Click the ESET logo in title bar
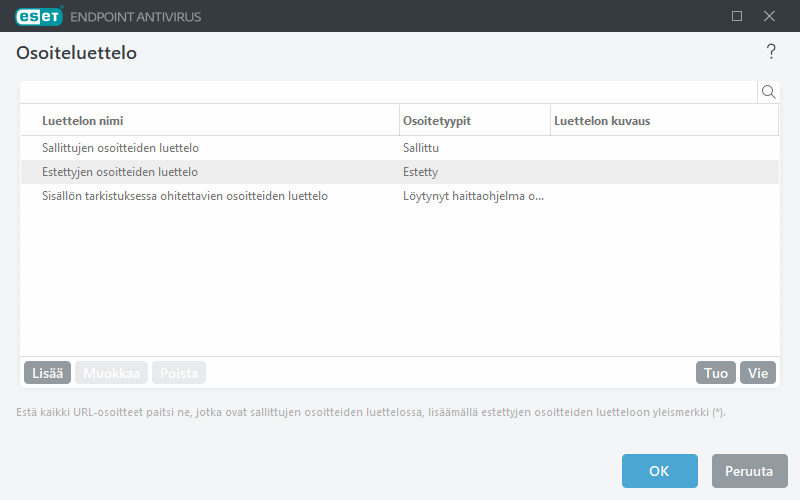The image size is (800, 500). point(38,16)
